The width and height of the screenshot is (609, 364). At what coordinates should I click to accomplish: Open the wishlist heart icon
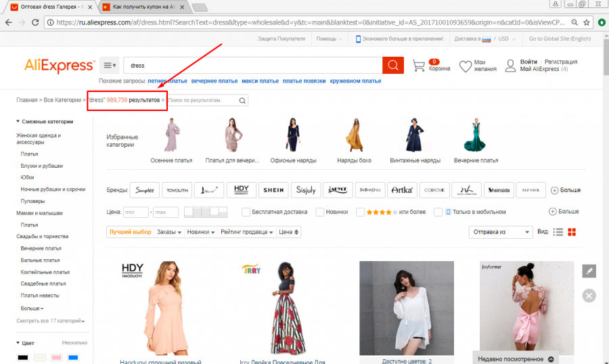coord(465,66)
